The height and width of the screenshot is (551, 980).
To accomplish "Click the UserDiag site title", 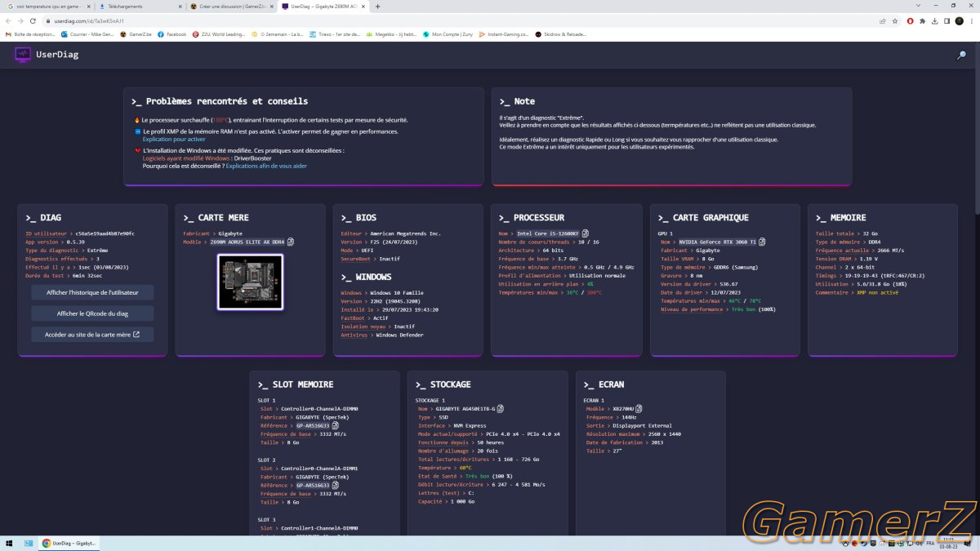I will [57, 55].
